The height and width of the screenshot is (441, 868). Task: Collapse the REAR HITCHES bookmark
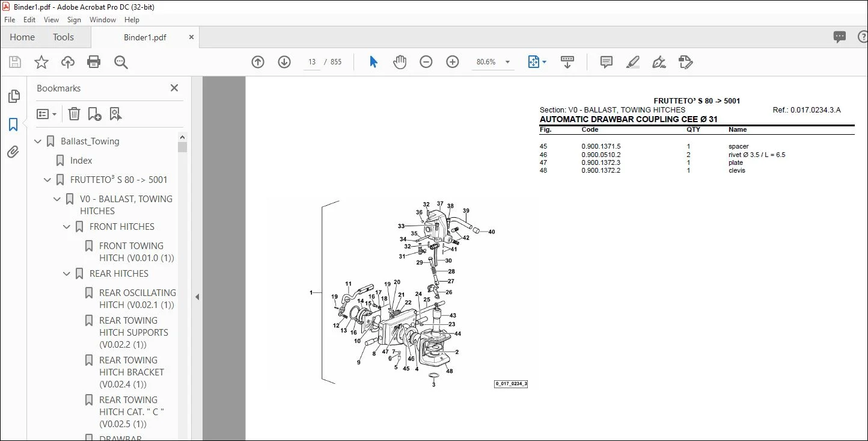67,274
